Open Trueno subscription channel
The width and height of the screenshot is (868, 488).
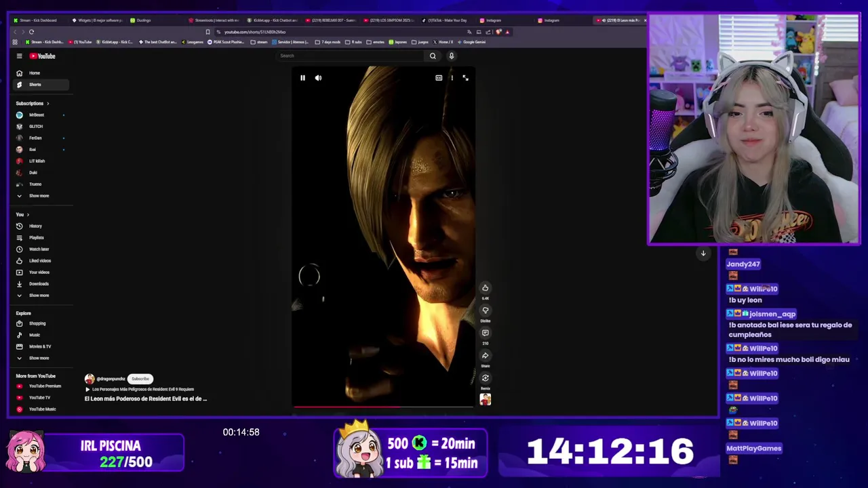pos(40,184)
